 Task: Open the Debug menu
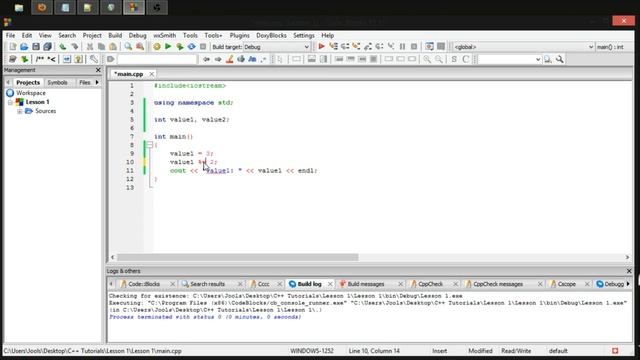pos(138,36)
